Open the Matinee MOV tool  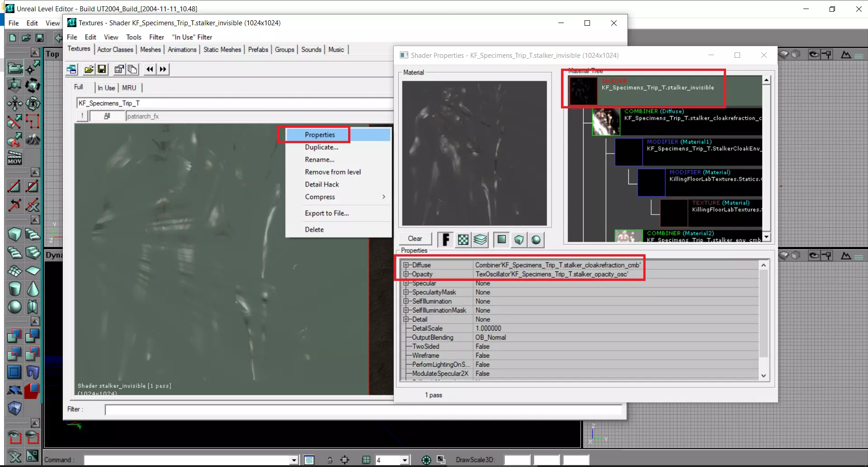(14, 158)
